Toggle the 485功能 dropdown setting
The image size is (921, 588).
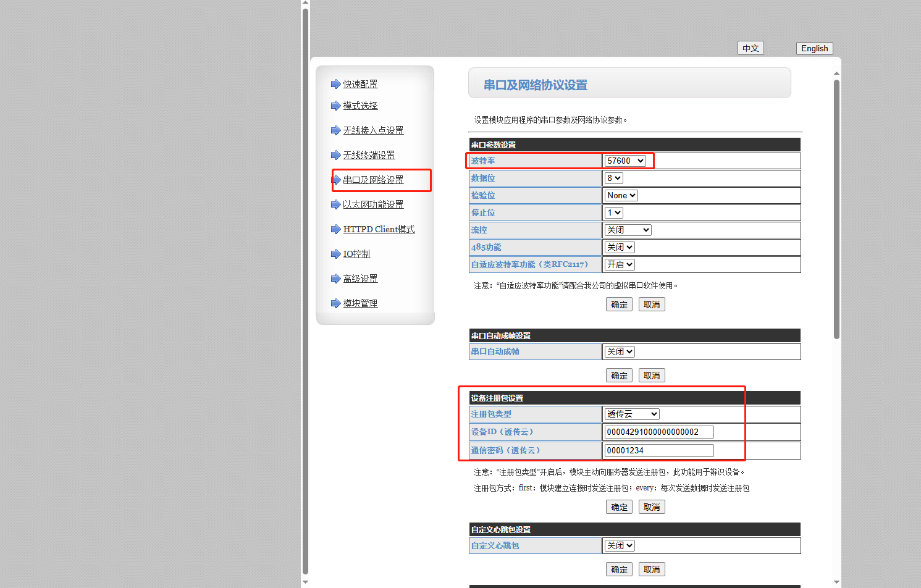click(620, 247)
